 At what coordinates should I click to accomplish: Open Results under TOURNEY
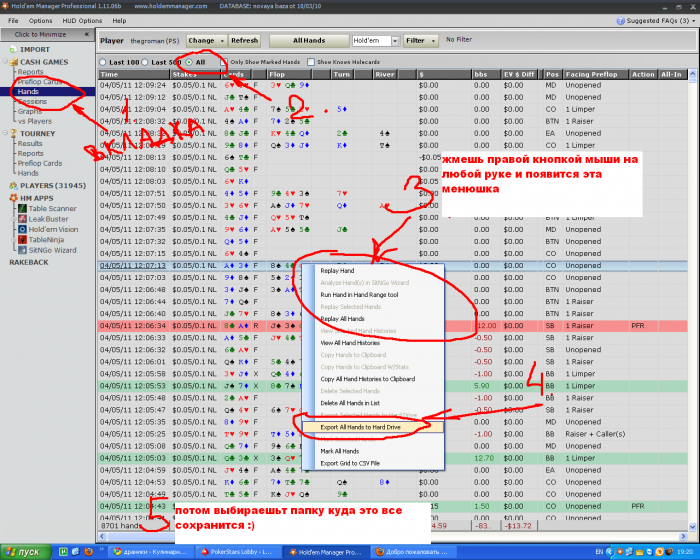pyautogui.click(x=30, y=144)
